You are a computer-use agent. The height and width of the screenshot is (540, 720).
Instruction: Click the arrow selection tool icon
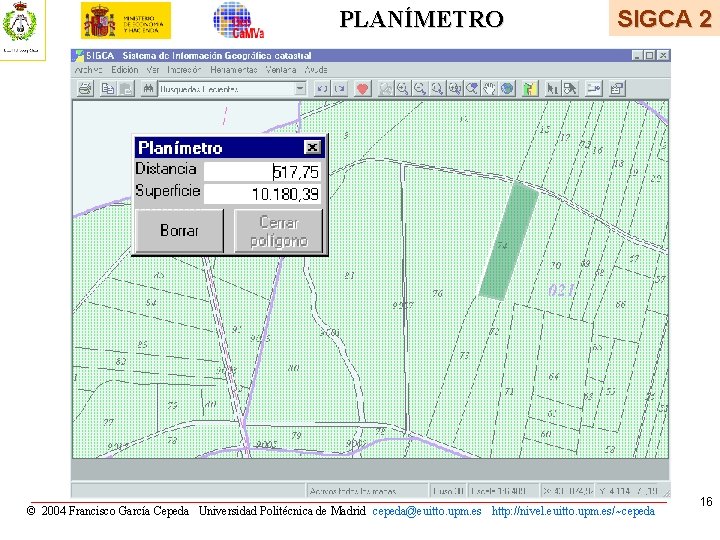click(x=570, y=89)
